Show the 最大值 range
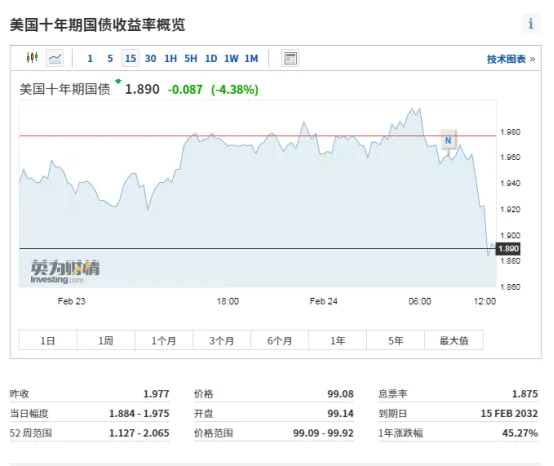Image resolution: width=554 pixels, height=466 pixels. click(454, 340)
